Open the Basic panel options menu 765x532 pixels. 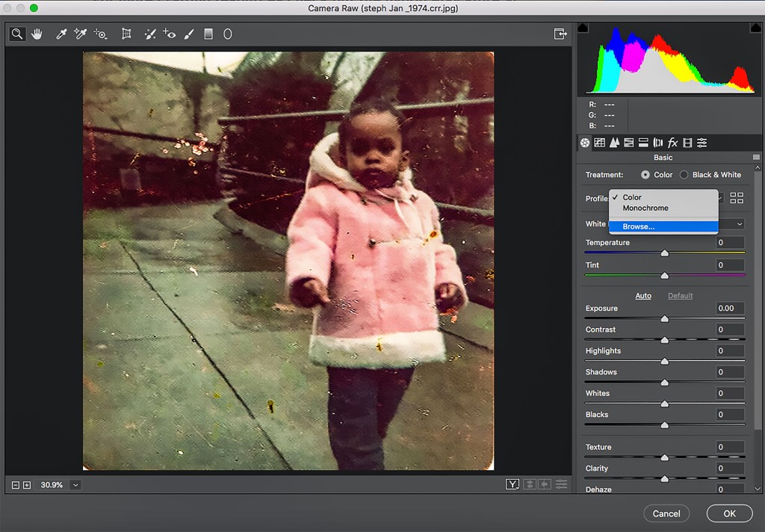[756, 158]
